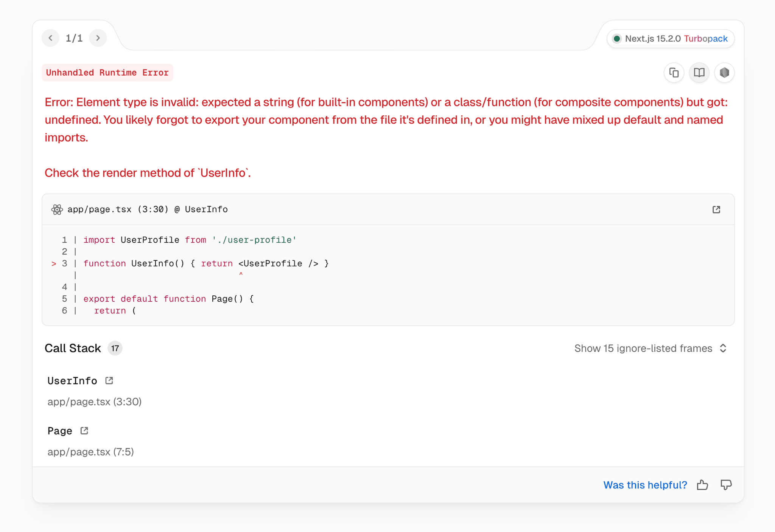The height and width of the screenshot is (532, 775).
Task: Open the Turbopack link
Action: [x=706, y=39]
